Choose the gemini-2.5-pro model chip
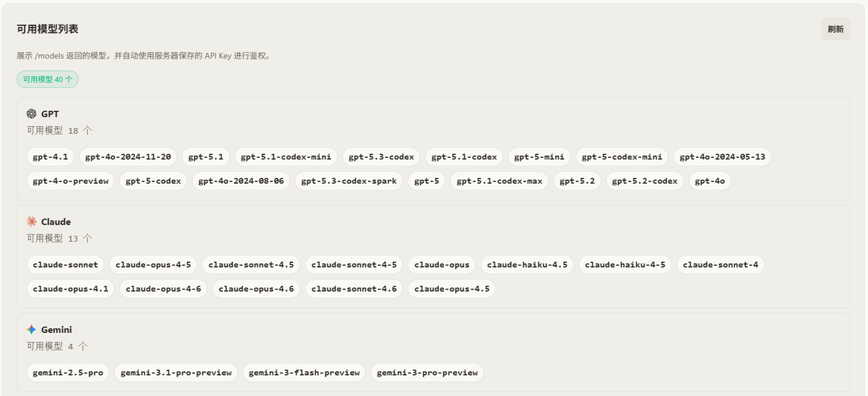 [x=68, y=372]
